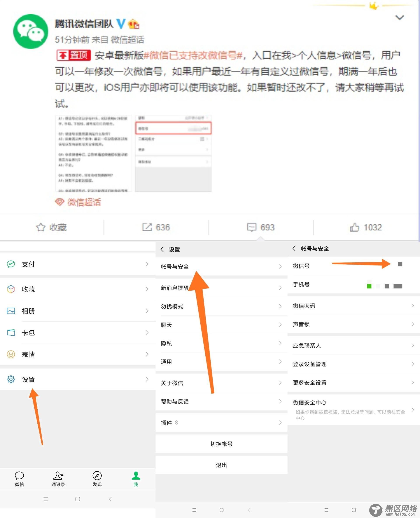Expand the 相册 row chevron
Screen dimensions: 420x518
pos(147,311)
